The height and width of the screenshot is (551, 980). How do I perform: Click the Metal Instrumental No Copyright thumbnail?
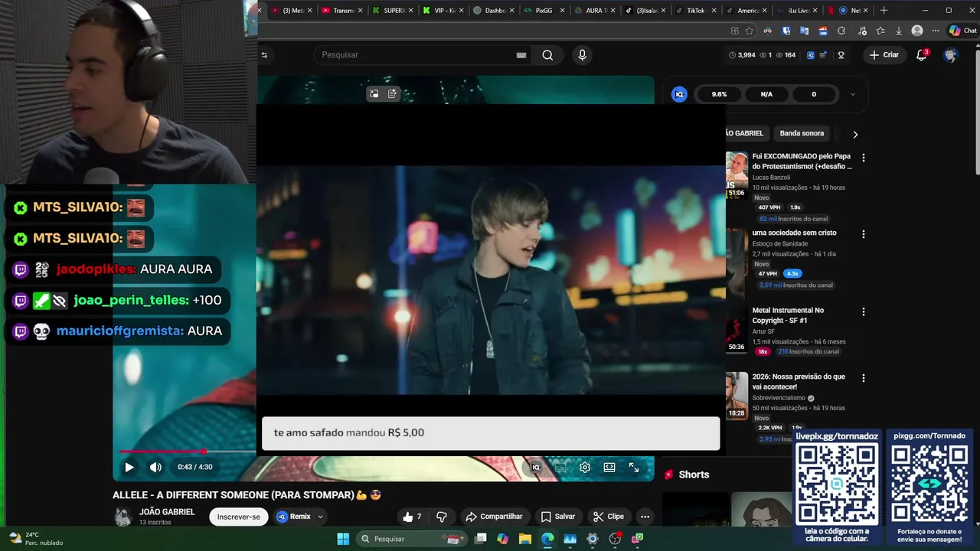[737, 330]
